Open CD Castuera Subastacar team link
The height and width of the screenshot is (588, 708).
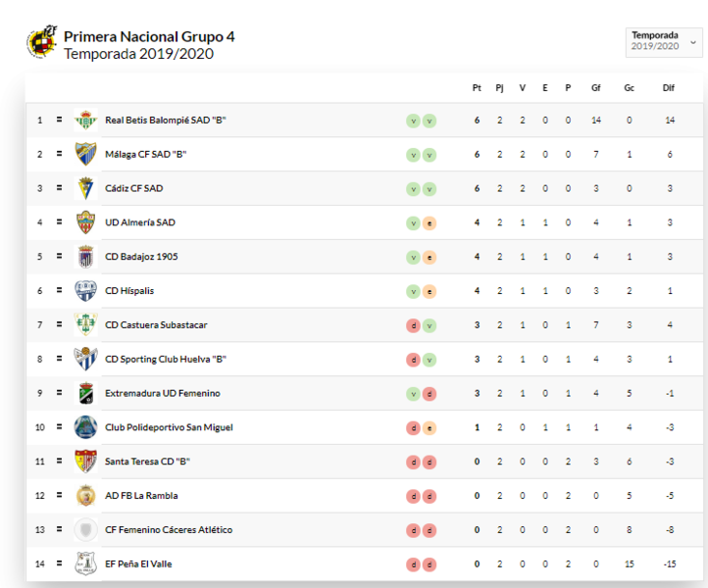tap(156, 325)
